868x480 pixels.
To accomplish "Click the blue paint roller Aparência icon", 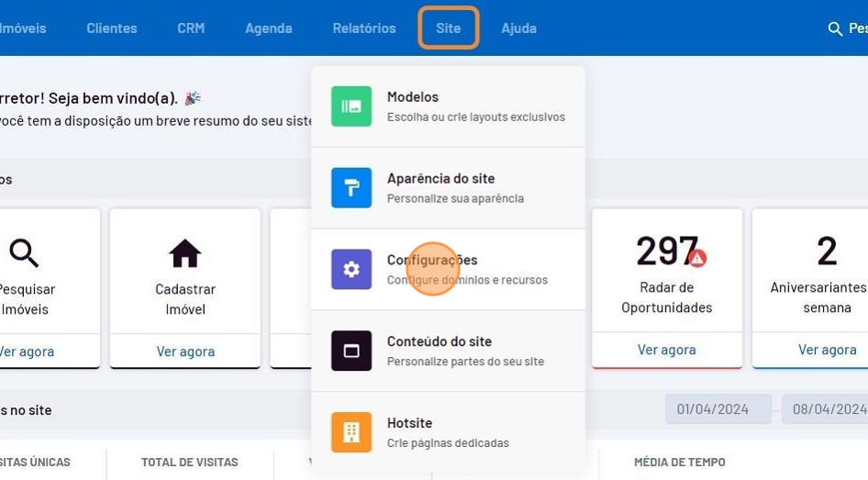I will coord(351,188).
